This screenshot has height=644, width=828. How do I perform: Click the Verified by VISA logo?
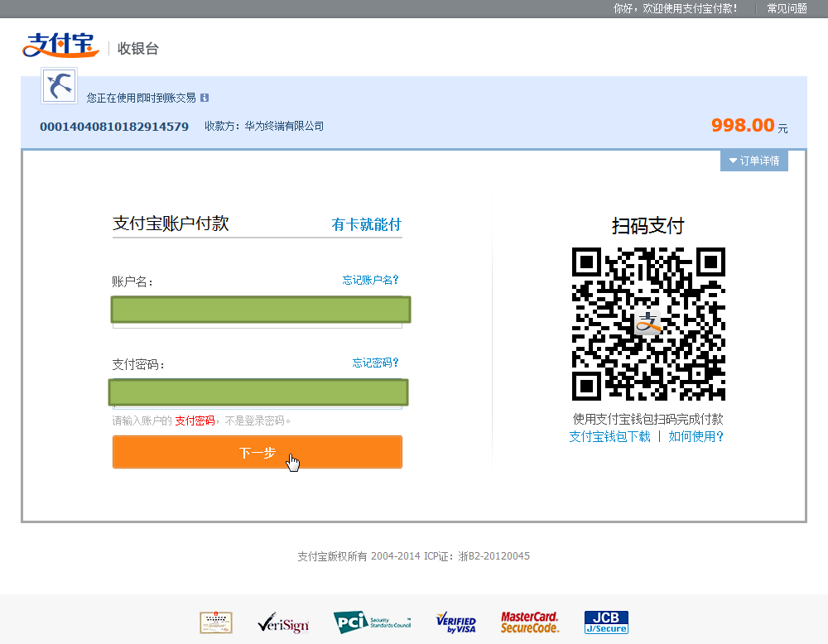(x=456, y=622)
